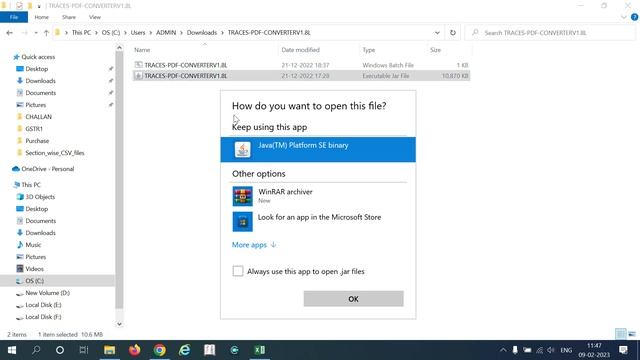Open the GSTR1 folder
Screen dimensions: 640x360
(x=33, y=129)
